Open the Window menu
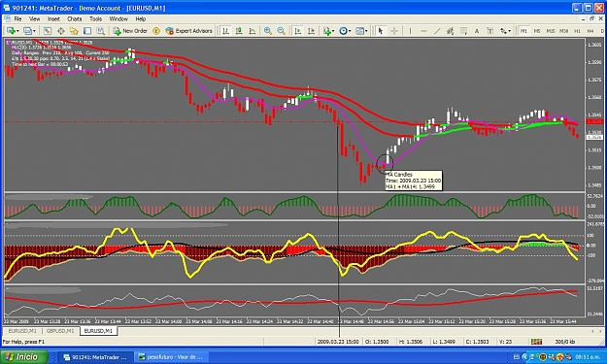 (118, 19)
